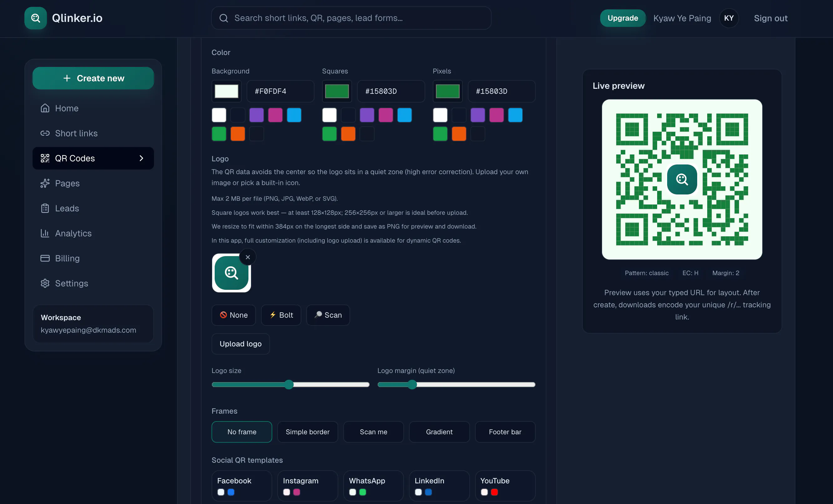Sign out of the account
The height and width of the screenshot is (504, 833).
770,18
